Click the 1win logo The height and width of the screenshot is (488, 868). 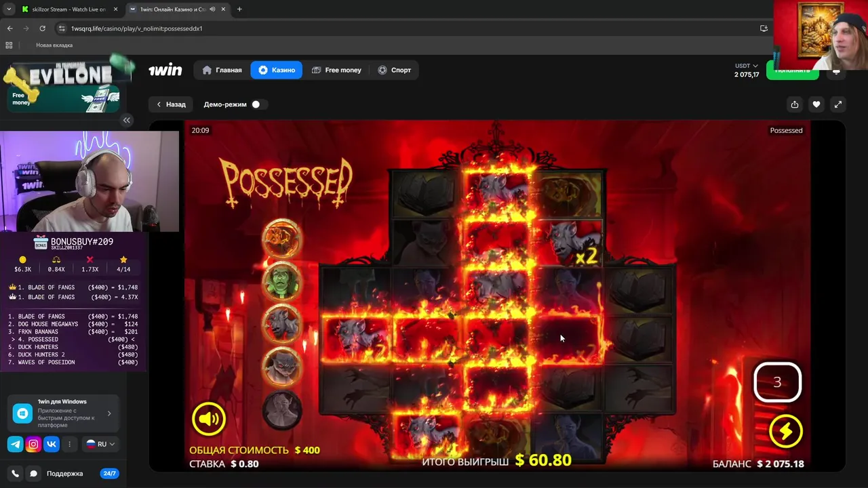[x=165, y=70]
